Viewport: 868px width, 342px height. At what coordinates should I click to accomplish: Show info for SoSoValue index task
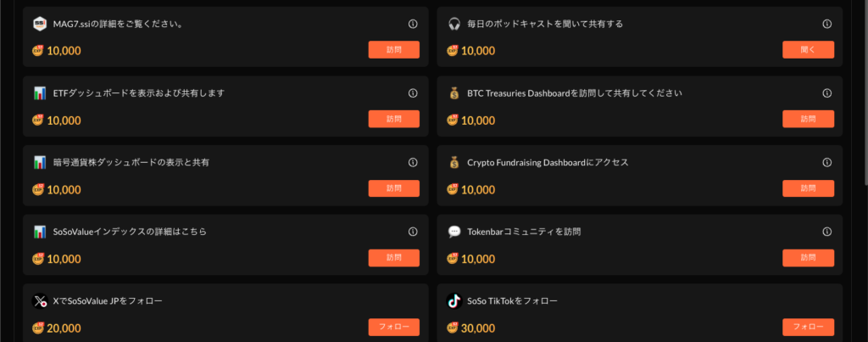(x=413, y=231)
